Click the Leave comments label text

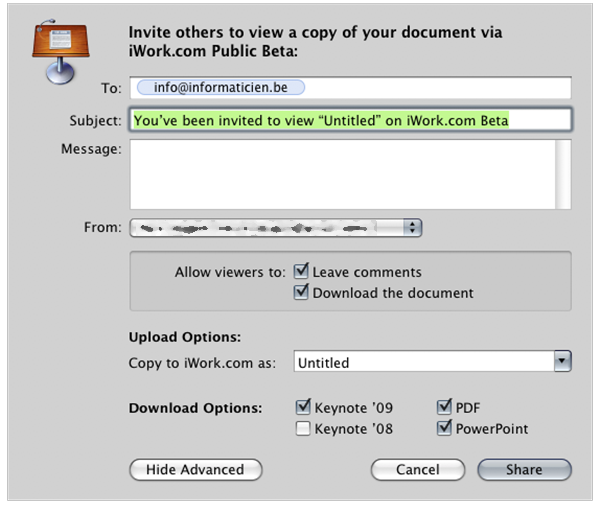coord(367,272)
